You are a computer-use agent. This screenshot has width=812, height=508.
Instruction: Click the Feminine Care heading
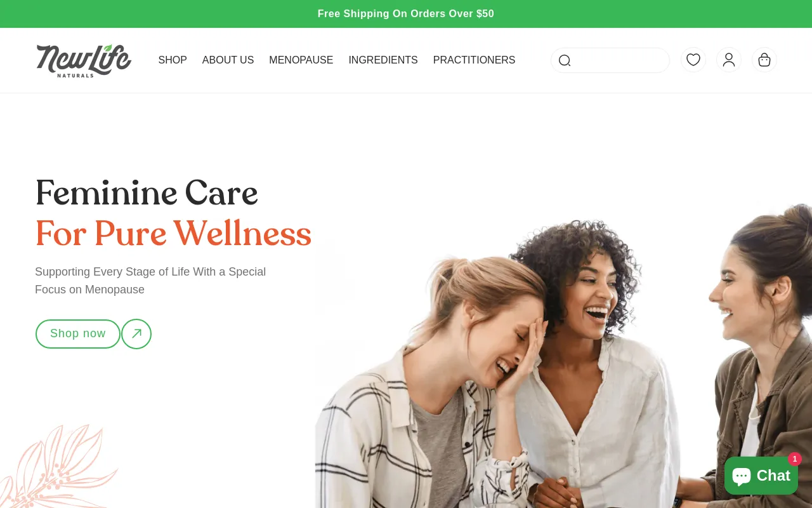tap(147, 194)
